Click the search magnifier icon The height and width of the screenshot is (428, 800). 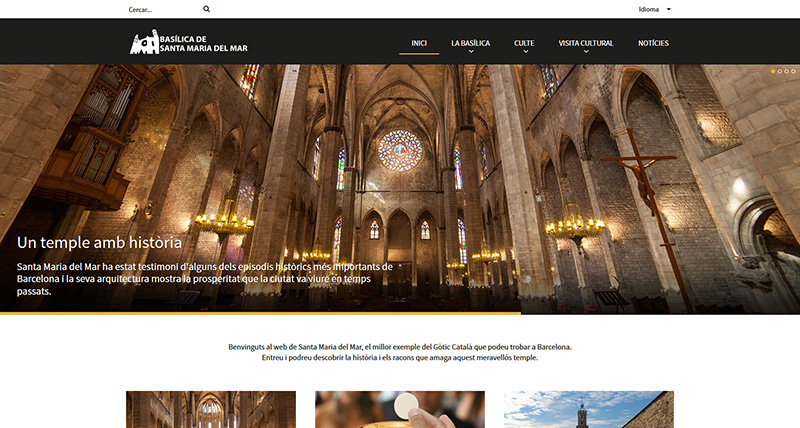[x=206, y=9]
